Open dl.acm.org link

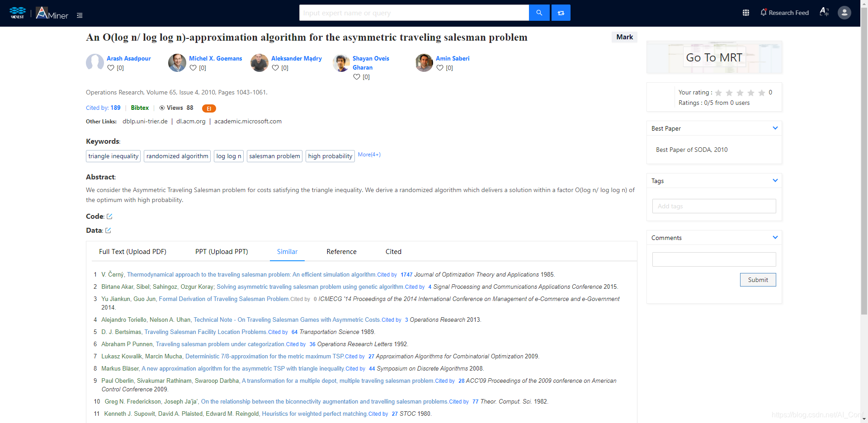pyautogui.click(x=191, y=122)
